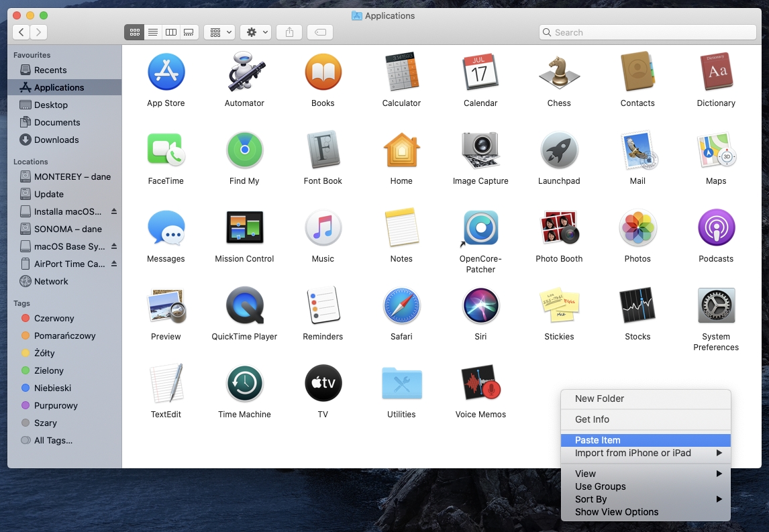Eject the AirPort Time Capsule volume
Image resolution: width=769 pixels, height=532 pixels.
tap(114, 264)
